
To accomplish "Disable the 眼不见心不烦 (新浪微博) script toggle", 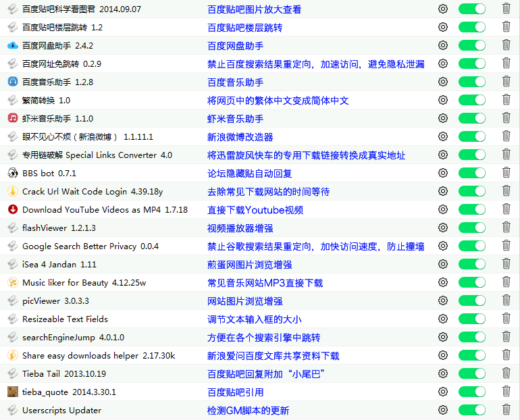I will coord(472,136).
